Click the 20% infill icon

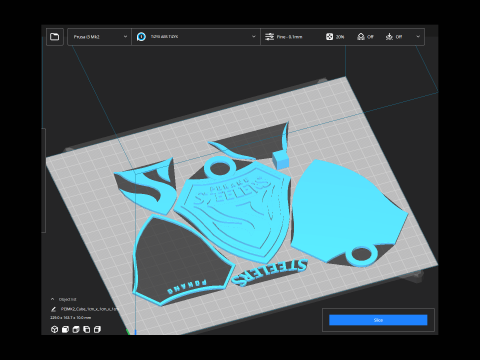(329, 37)
